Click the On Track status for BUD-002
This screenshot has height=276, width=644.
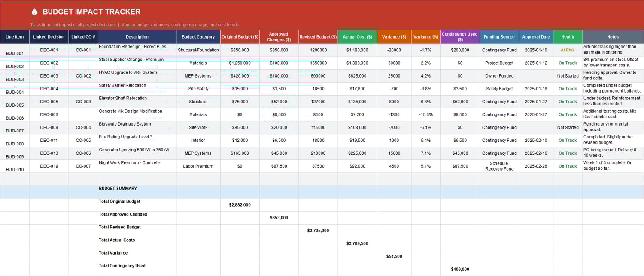567,63
